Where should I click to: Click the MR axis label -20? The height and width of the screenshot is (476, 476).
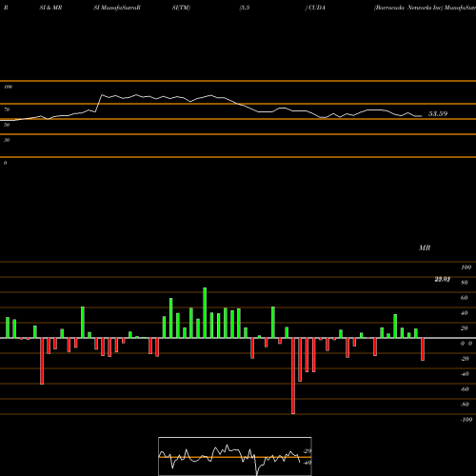click(x=465, y=359)
